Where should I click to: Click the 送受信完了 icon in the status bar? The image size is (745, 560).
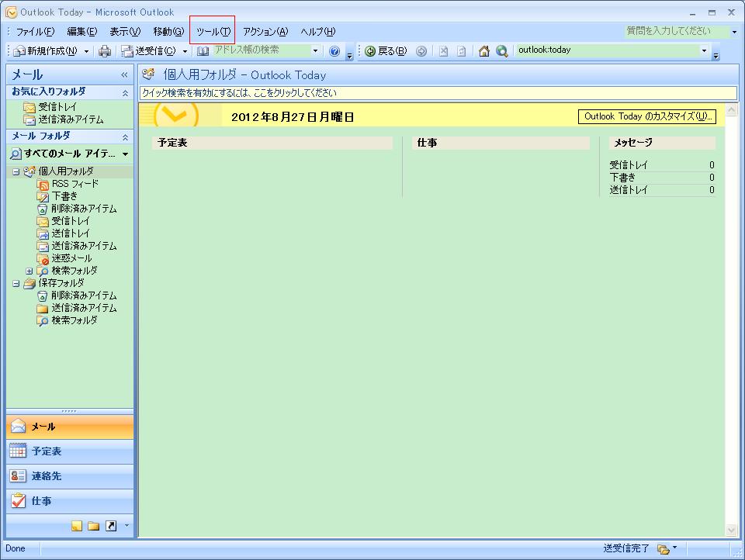tap(662, 548)
